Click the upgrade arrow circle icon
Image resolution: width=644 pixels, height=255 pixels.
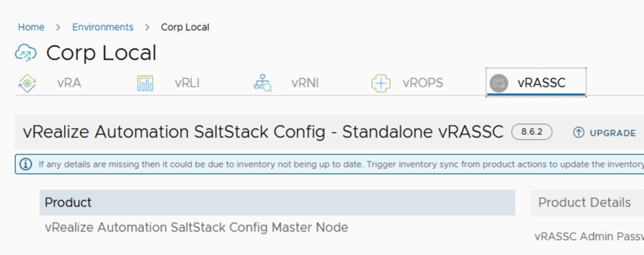[x=579, y=133]
